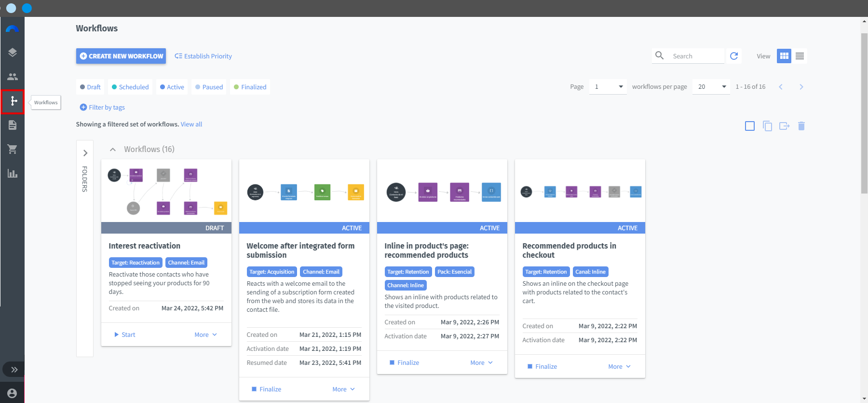The image size is (868, 403).
Task: Open More menu on Inline in product's page
Action: pos(482,362)
